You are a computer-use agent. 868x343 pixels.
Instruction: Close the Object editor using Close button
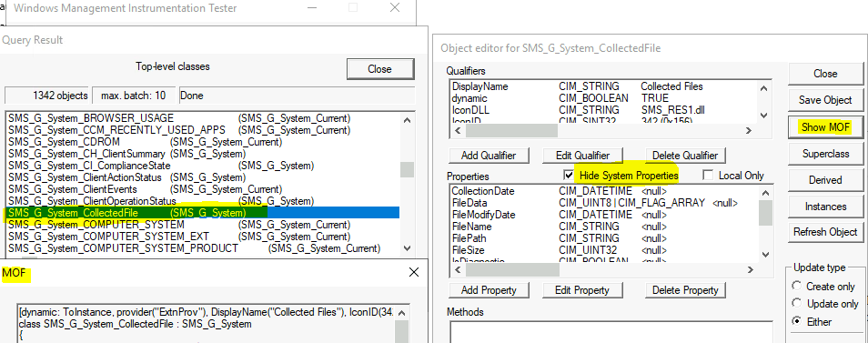(x=825, y=74)
